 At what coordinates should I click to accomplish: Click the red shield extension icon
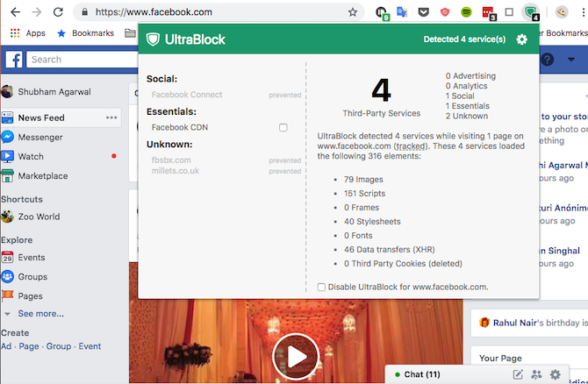point(445,12)
